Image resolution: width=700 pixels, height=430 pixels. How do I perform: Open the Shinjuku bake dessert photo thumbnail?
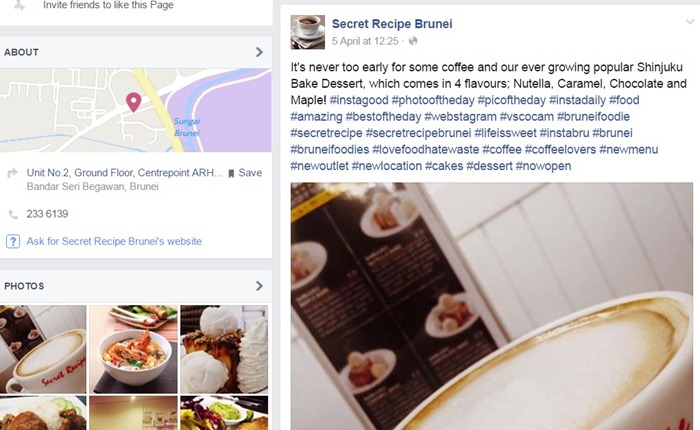[224, 349]
